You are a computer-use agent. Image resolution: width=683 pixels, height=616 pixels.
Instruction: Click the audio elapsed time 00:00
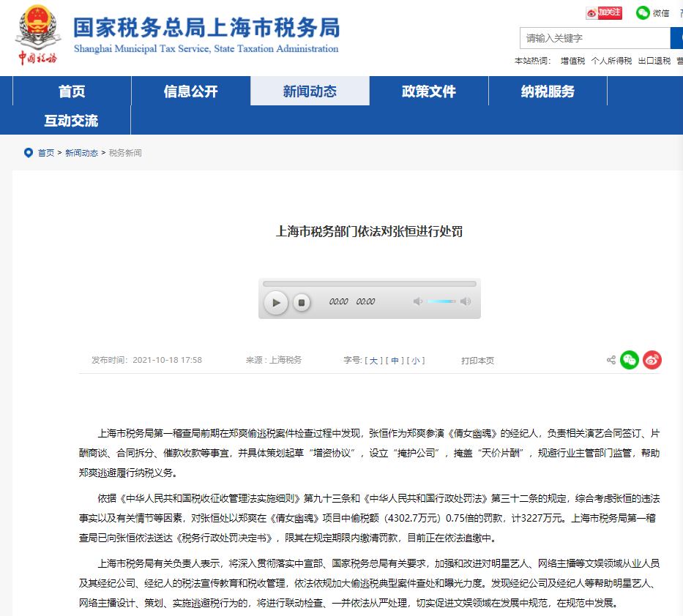point(338,301)
